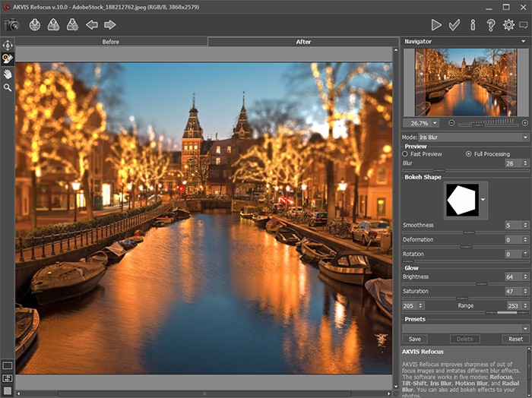Image resolution: width=532 pixels, height=398 pixels.
Task: Click the image vertical scrollbar
Action: pyautogui.click(x=396, y=219)
